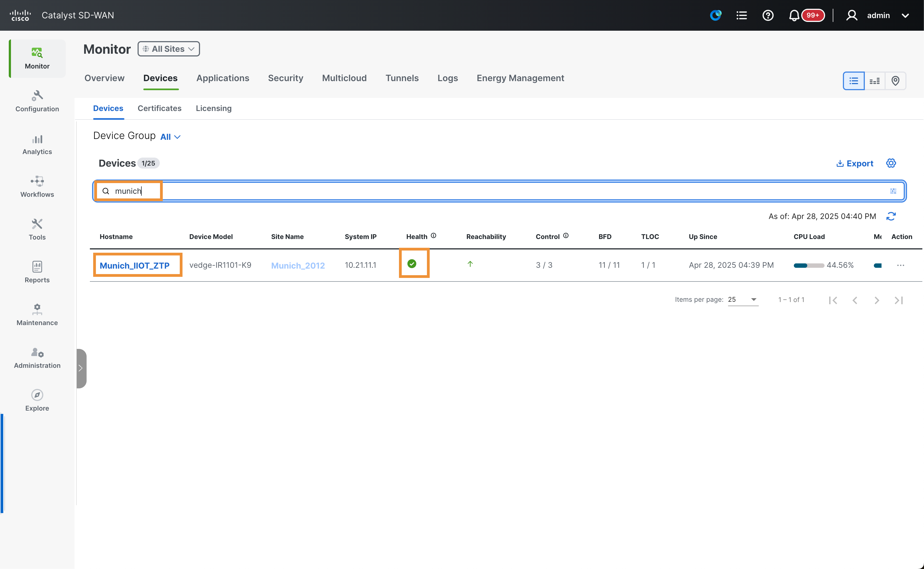Open Maintenance in the left sidebar

coord(37,315)
